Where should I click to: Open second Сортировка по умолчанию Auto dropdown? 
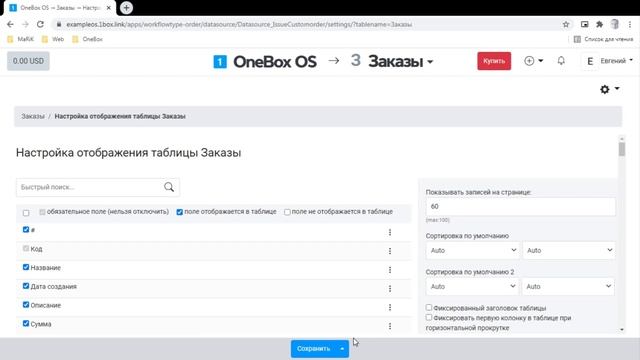click(569, 250)
